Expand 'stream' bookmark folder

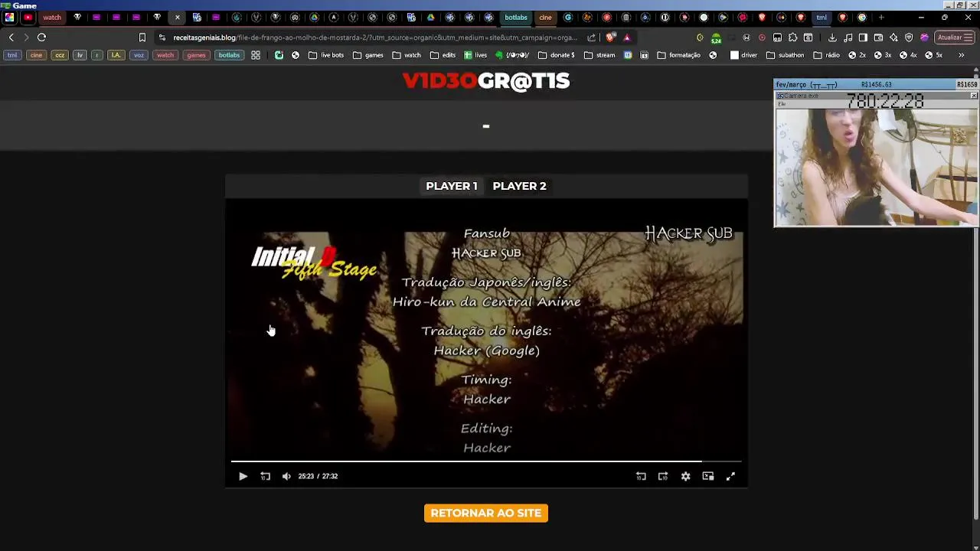599,55
